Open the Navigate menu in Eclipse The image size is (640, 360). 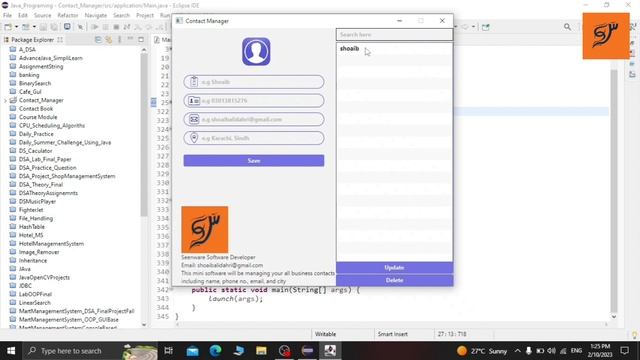pyautogui.click(x=96, y=16)
